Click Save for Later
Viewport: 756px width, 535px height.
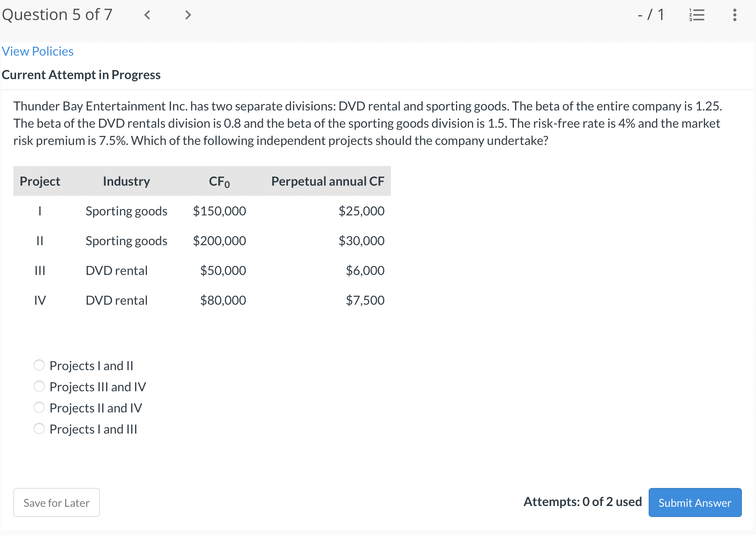click(56, 502)
